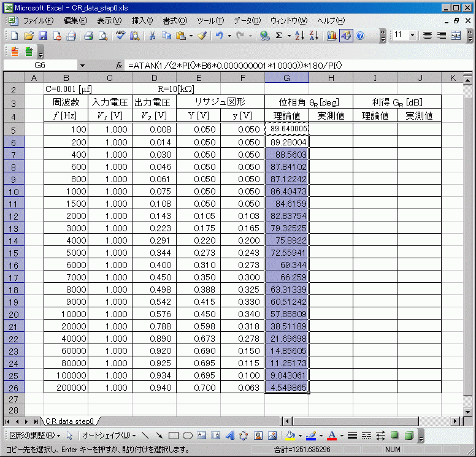Select the Rectangle shape tool

[174, 436]
